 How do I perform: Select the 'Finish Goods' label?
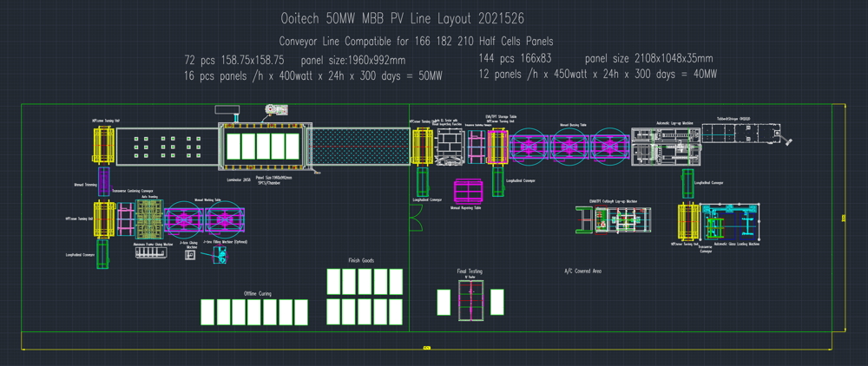[361, 260]
